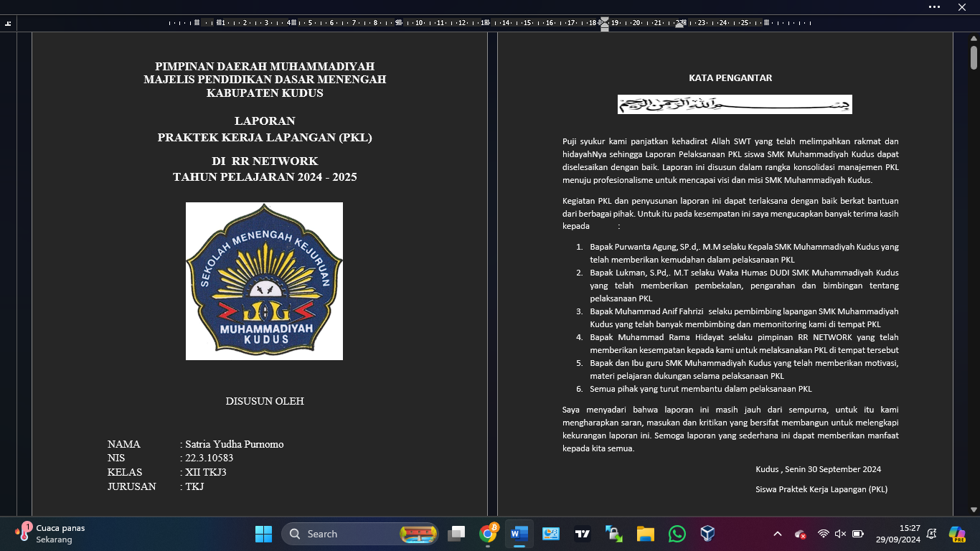Click the Bismillah calligraphy image

click(735, 105)
